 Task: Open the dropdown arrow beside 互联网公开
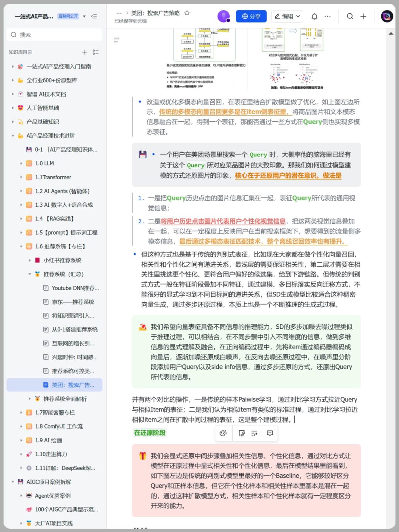[84, 16]
